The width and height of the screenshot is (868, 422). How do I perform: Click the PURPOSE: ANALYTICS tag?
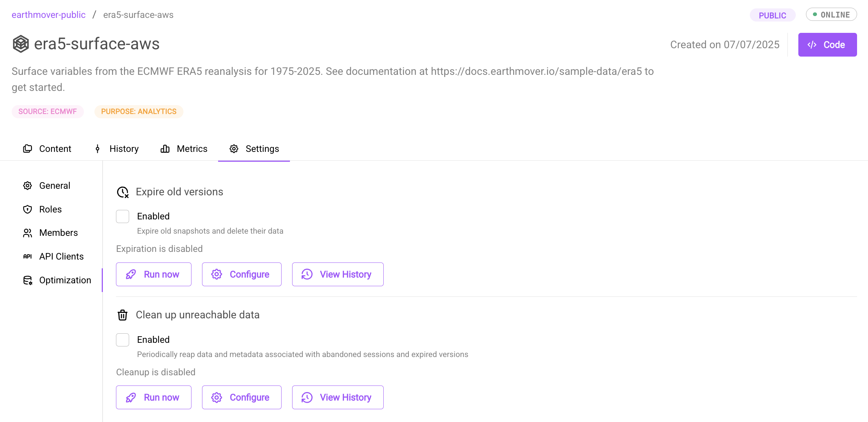[x=139, y=111]
